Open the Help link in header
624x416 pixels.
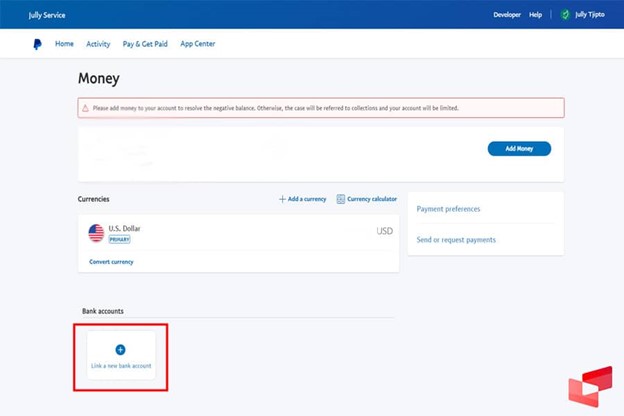point(535,15)
